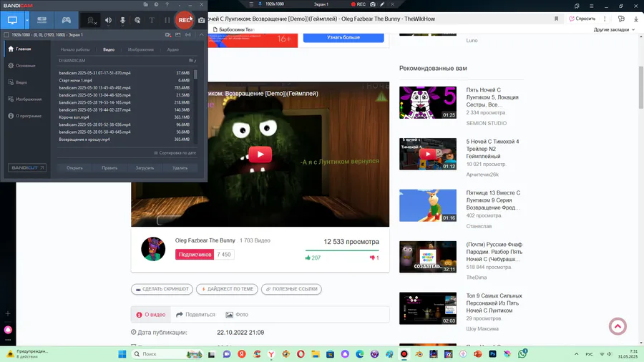Click pencil draw icon in recording bar
This screenshot has height=362, width=644.
[382, 4]
